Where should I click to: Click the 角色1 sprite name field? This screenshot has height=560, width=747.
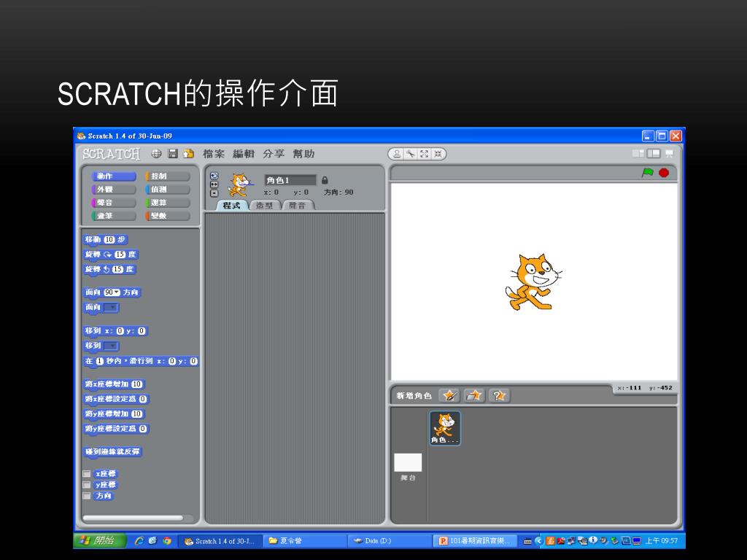pos(290,180)
